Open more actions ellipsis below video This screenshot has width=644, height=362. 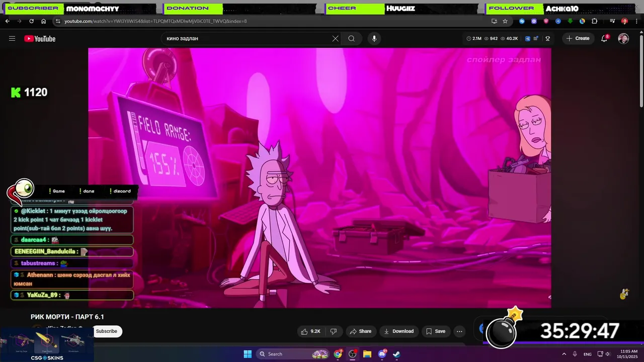(459, 331)
